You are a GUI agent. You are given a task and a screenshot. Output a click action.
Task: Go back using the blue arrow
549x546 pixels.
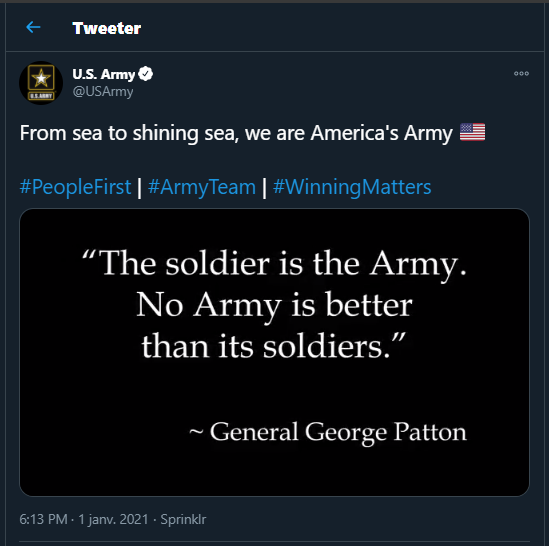point(33,27)
